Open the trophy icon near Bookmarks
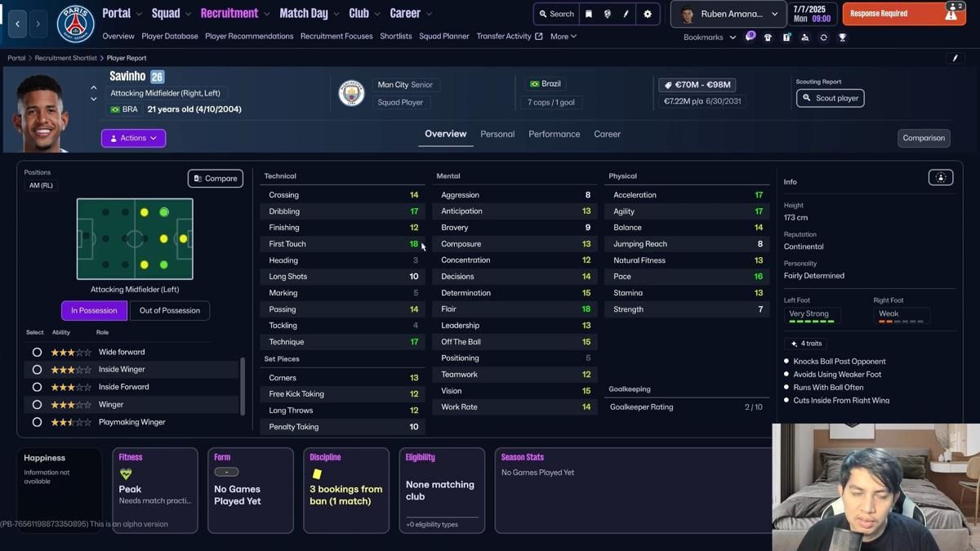 [x=842, y=37]
